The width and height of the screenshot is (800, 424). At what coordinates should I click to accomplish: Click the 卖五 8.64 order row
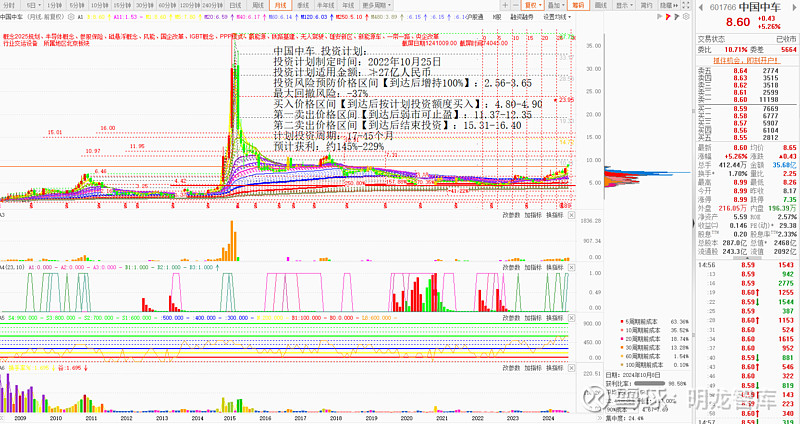pyautogui.click(x=746, y=70)
